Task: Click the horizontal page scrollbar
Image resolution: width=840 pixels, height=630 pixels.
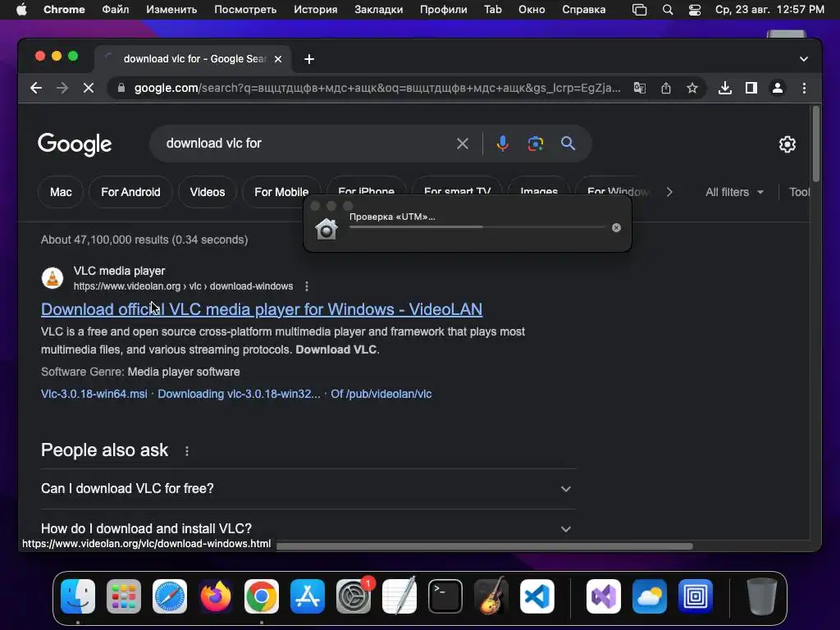Action: (x=484, y=546)
